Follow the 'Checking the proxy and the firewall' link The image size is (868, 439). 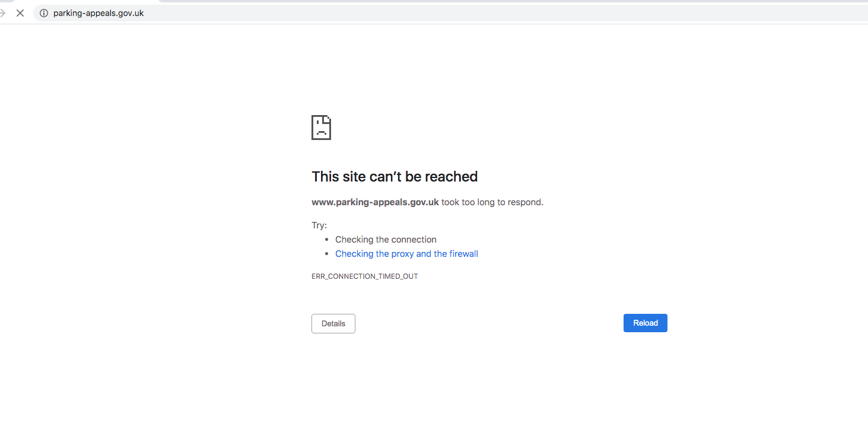coord(406,254)
